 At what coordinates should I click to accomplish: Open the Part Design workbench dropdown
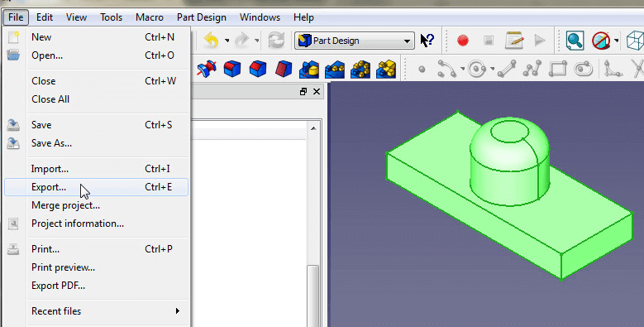[x=355, y=41]
